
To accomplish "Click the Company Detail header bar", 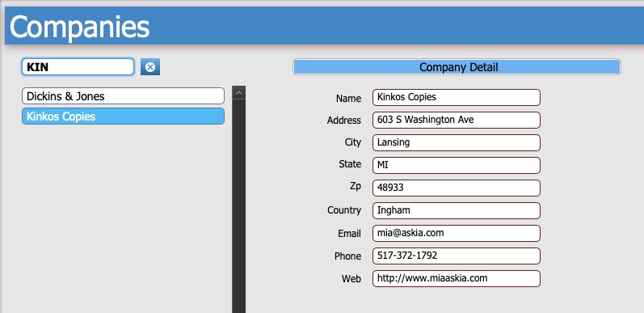I will click(x=457, y=67).
